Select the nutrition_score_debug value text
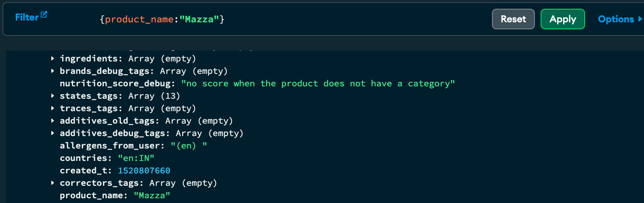 (318, 84)
